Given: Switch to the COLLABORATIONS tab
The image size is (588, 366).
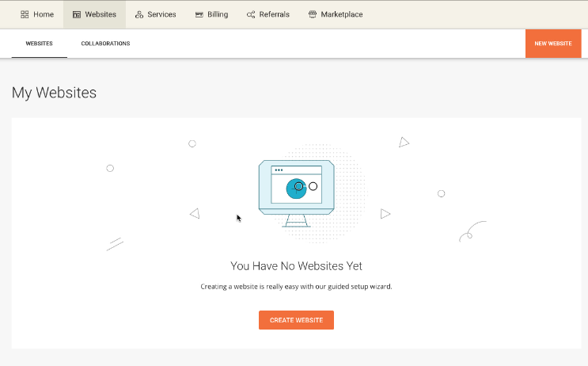Looking at the screenshot, I should (x=105, y=44).
